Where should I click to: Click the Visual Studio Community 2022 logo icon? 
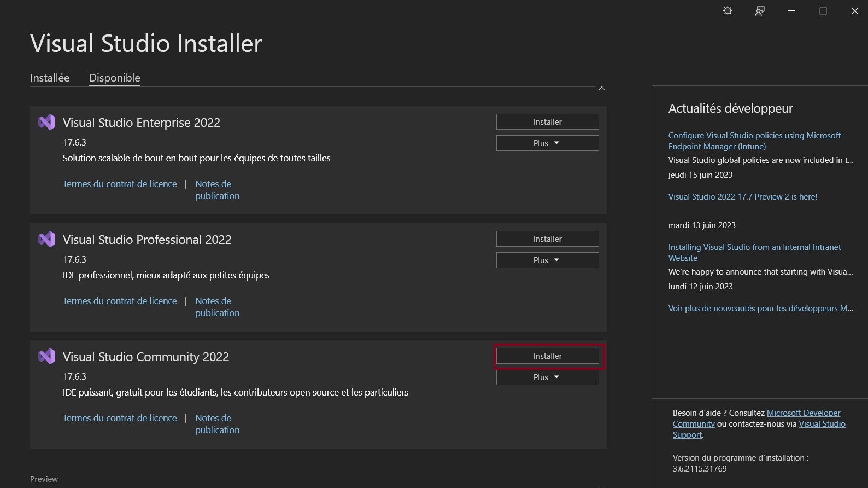click(x=46, y=356)
